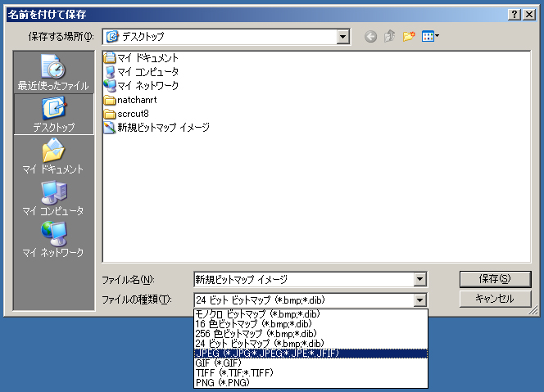
Task: Expand the ファイル名 dropdown arrow
Action: coord(419,280)
